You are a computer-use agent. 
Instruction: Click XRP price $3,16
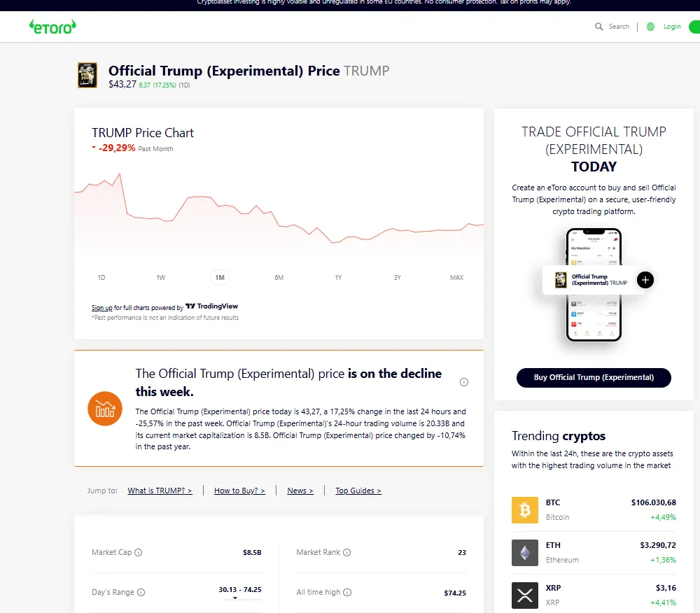point(666,588)
